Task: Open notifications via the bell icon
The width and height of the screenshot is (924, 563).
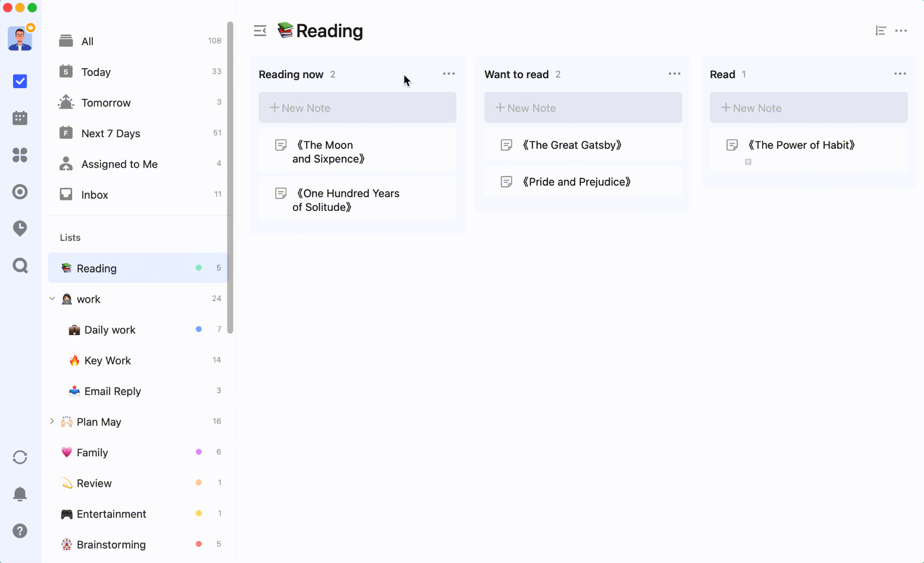Action: pyautogui.click(x=20, y=494)
